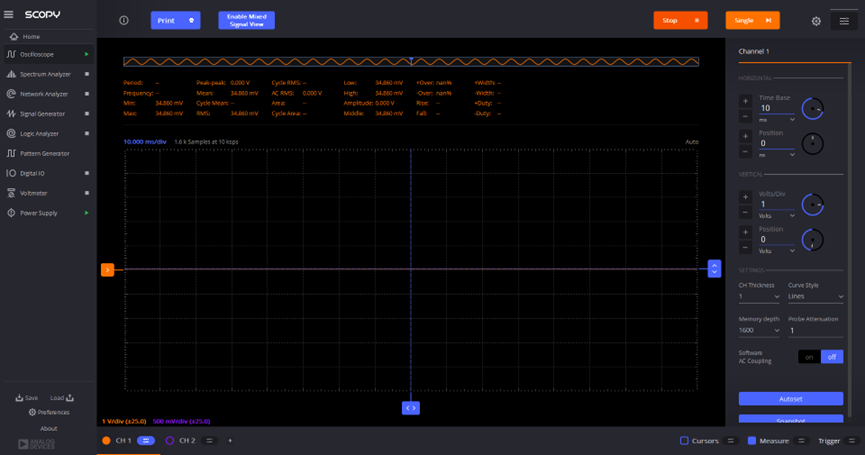Toggle CH 1 channel enable circle
Screen dimensions: 865x455
point(106,441)
